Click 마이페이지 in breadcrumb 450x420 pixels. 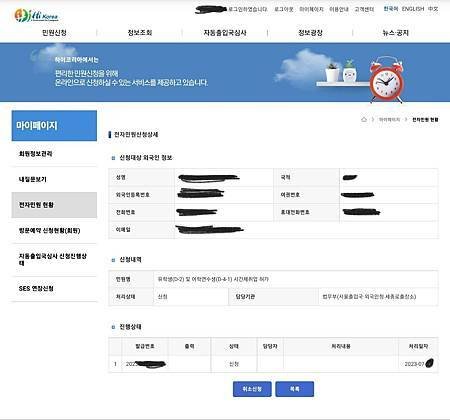[x=389, y=119]
